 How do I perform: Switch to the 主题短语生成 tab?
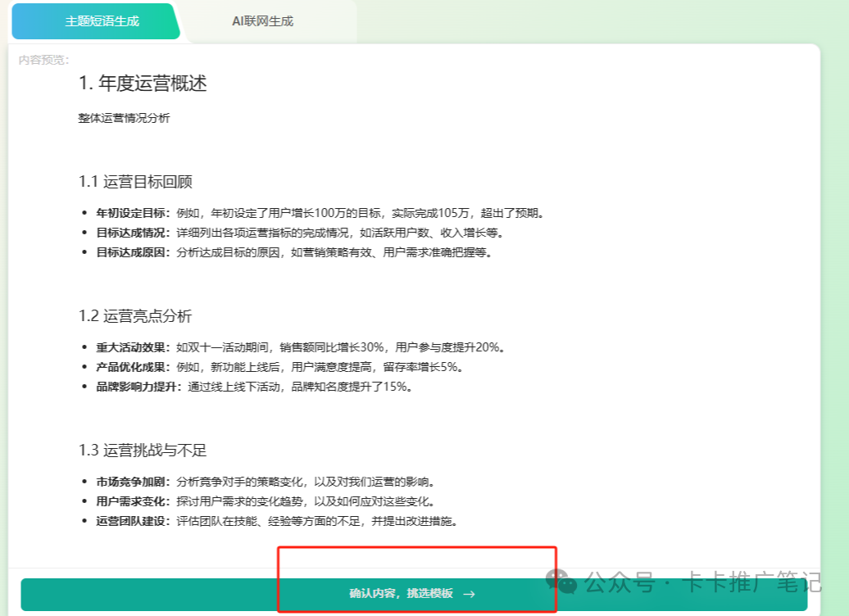click(102, 21)
